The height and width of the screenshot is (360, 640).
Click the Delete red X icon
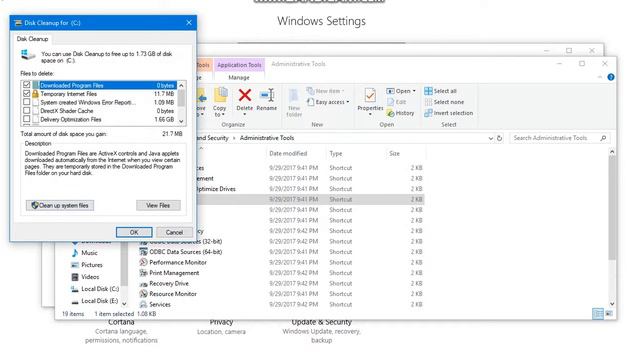pos(244,96)
